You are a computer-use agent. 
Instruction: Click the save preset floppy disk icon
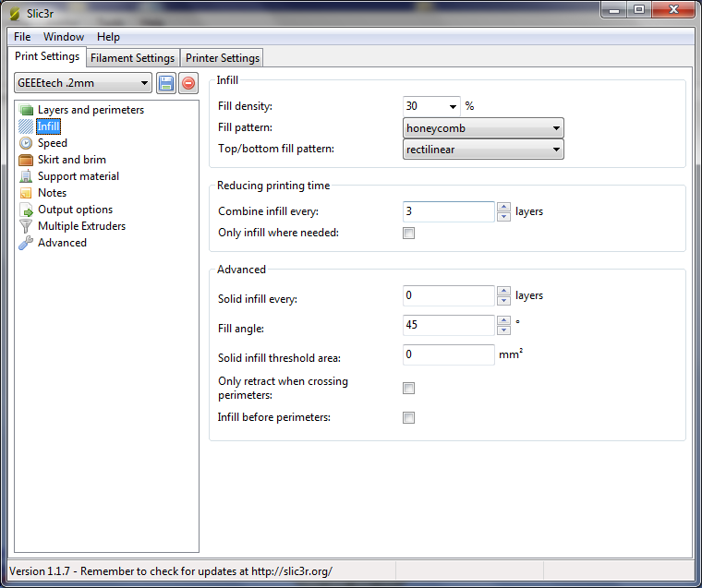click(x=166, y=83)
